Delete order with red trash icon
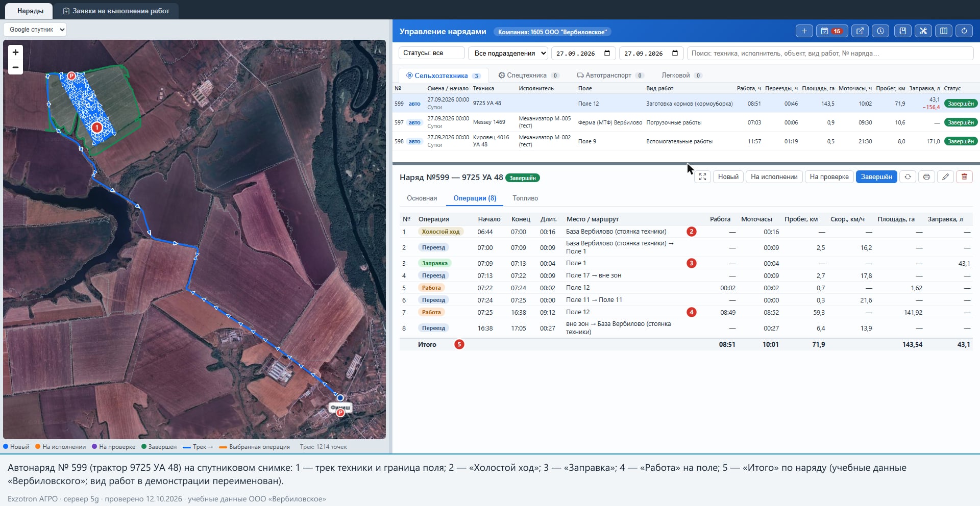 (x=964, y=177)
